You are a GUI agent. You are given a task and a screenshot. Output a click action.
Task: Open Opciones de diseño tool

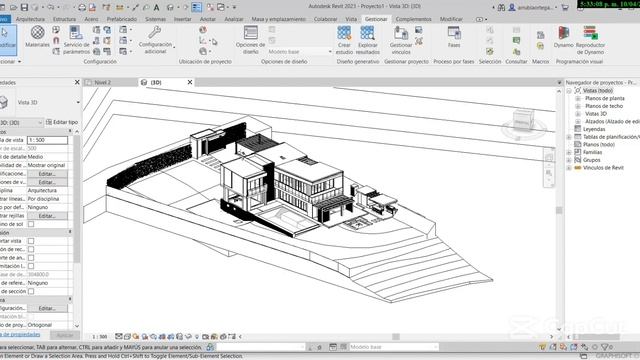click(250, 40)
